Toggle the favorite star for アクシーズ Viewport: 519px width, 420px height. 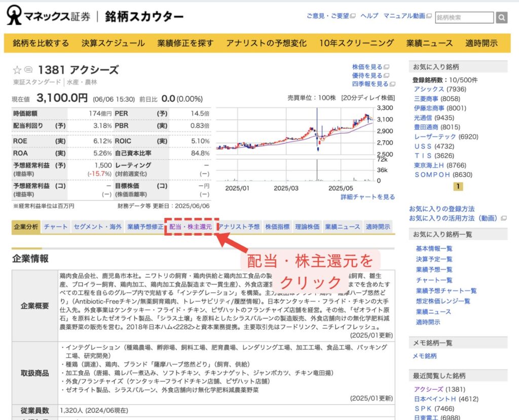tap(17, 70)
